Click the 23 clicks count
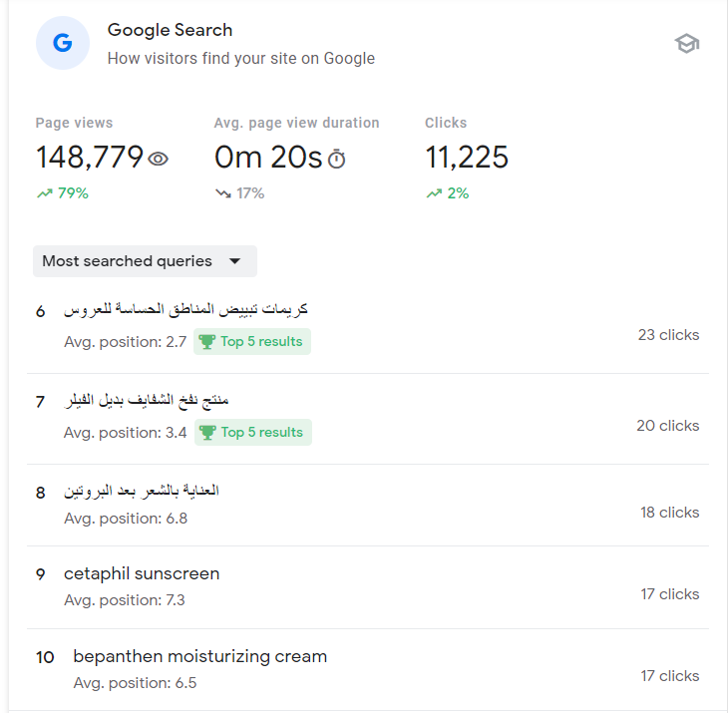 click(x=668, y=335)
